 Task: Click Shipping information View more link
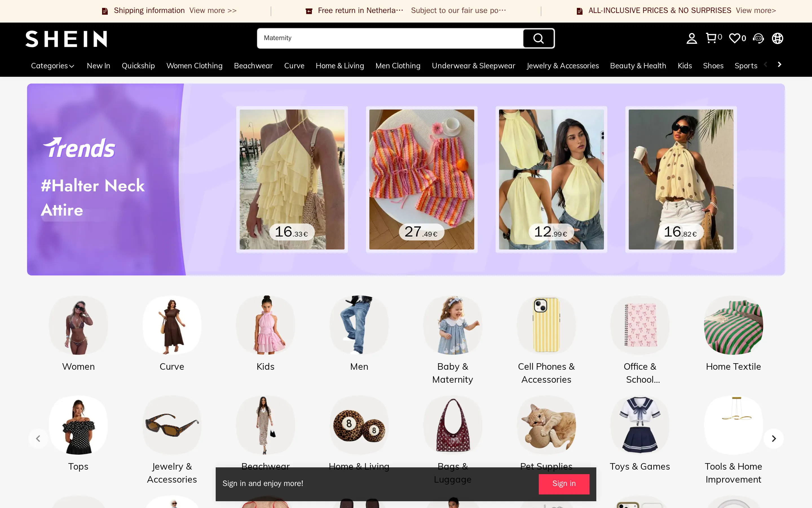point(213,11)
